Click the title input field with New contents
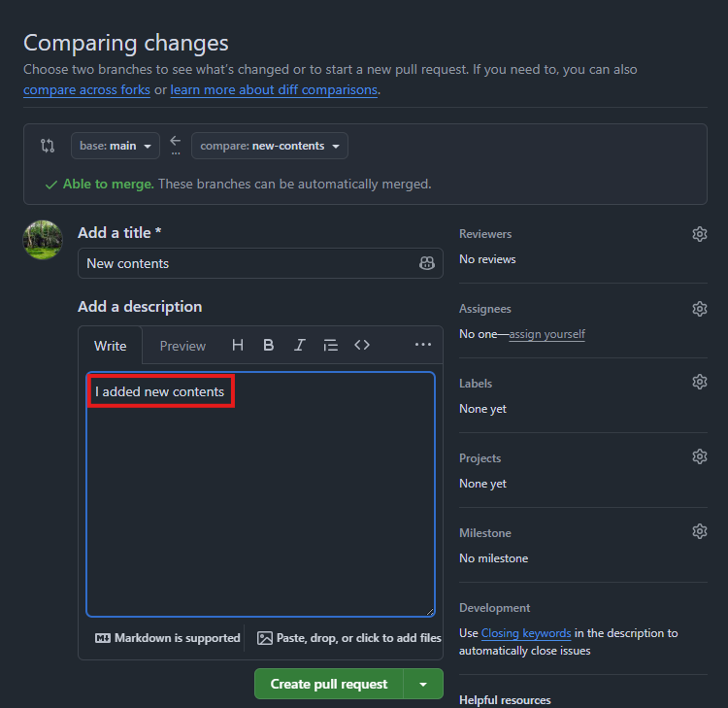 (260, 263)
